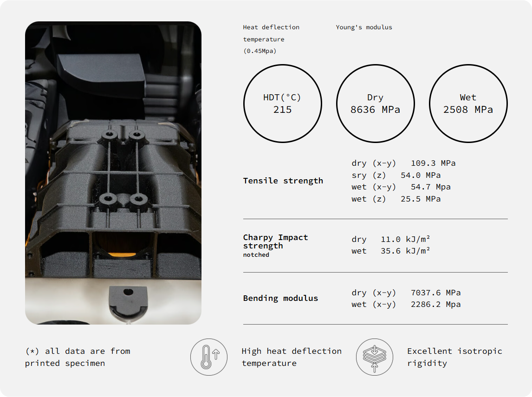
Task: Select the wet 2286.2 Mpa bending value
Action: coord(435,305)
